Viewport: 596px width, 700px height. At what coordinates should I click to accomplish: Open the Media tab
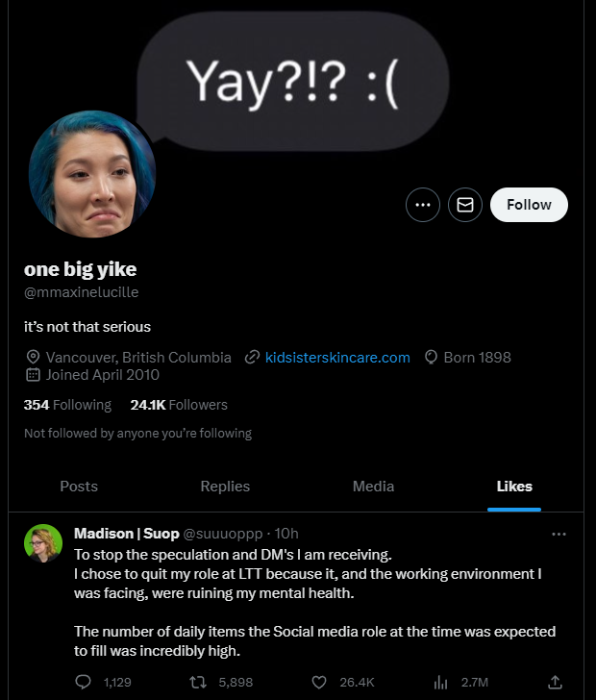(x=373, y=487)
